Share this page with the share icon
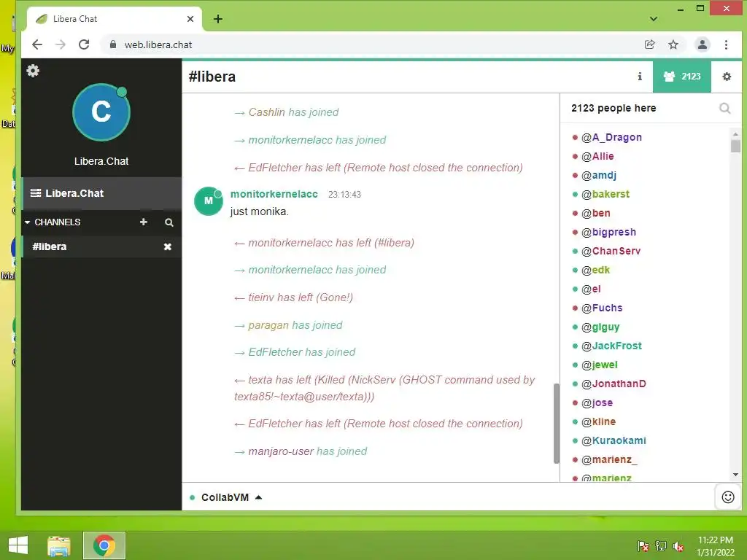 (x=650, y=44)
